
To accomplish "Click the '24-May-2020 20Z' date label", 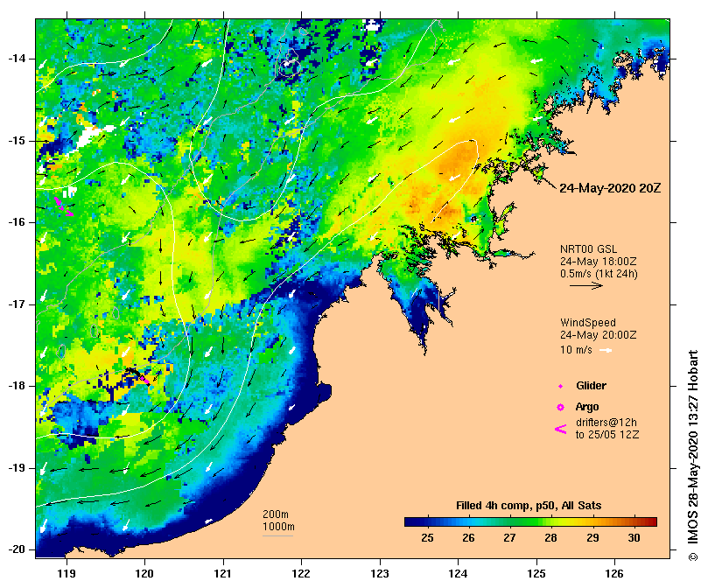I will pyautogui.click(x=610, y=188).
